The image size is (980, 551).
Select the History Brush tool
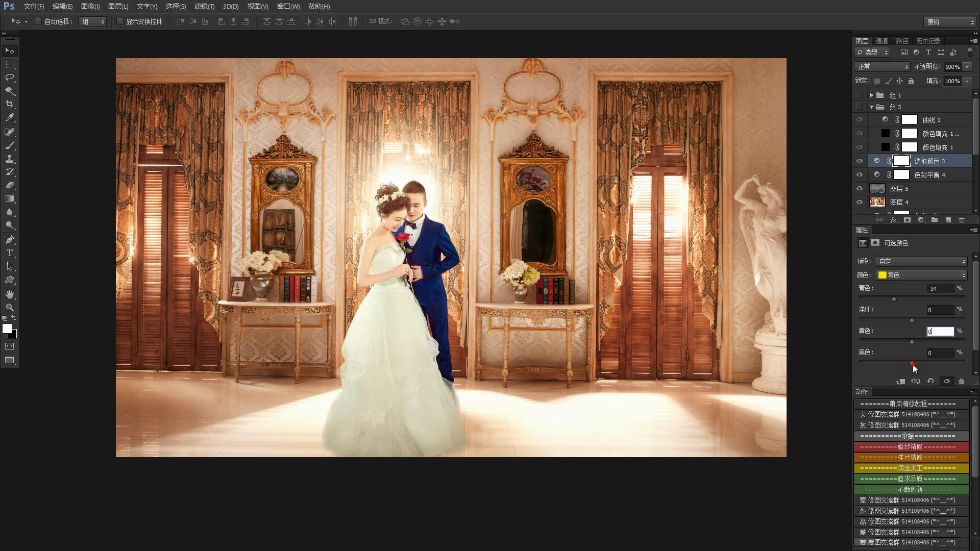(x=10, y=172)
